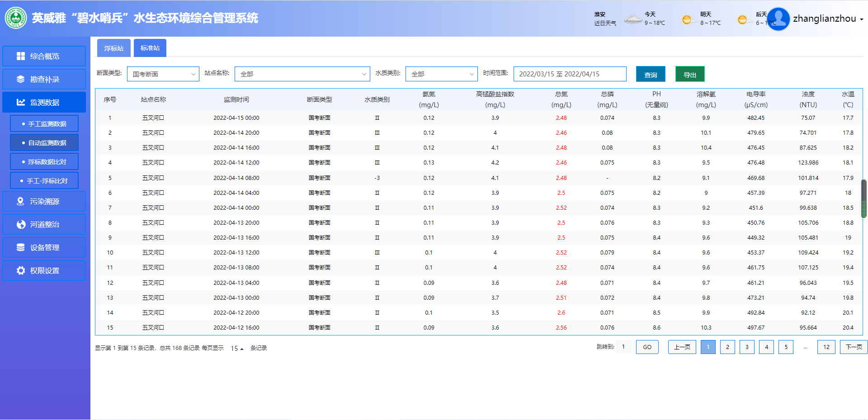
Task: Click the 河道整治 globe icon
Action: point(21,224)
